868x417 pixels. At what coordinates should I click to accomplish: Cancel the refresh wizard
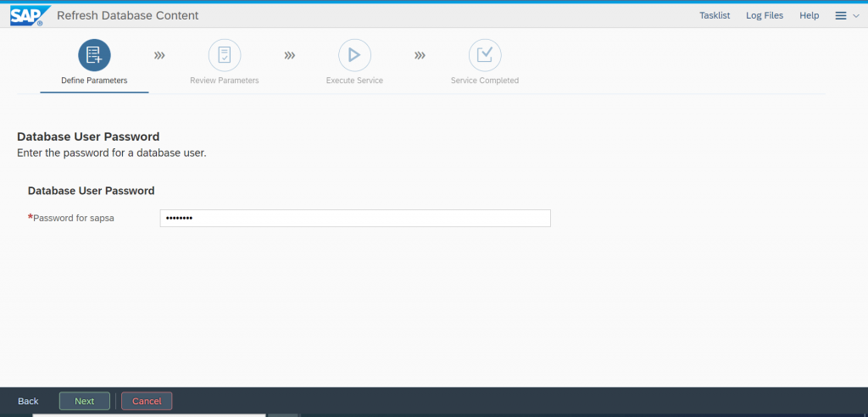147,401
